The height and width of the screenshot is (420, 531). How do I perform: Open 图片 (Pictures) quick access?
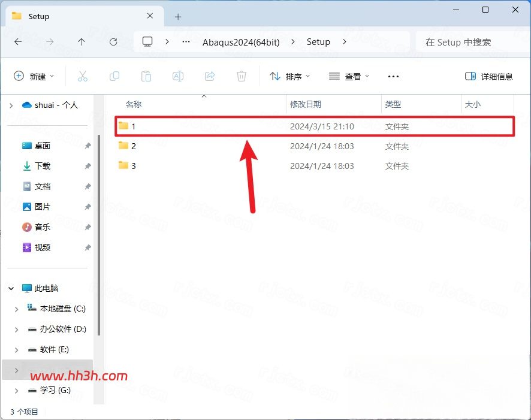[36, 207]
